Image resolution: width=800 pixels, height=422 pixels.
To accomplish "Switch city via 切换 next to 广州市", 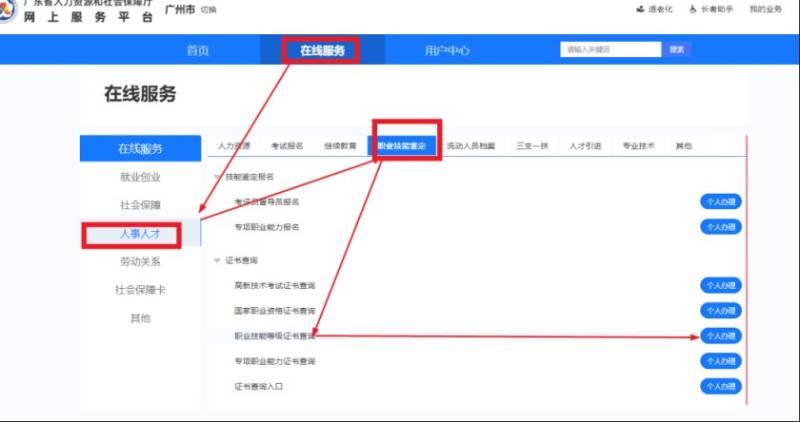I will coord(208,10).
